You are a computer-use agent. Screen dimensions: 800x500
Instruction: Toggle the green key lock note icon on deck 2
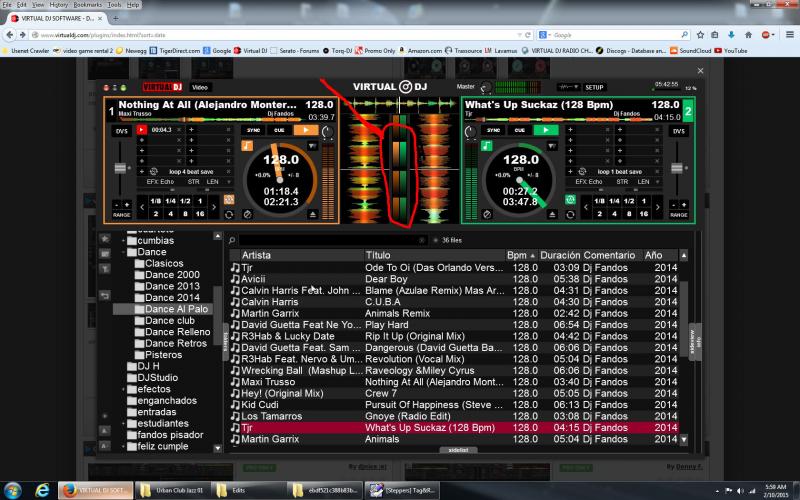[487, 146]
